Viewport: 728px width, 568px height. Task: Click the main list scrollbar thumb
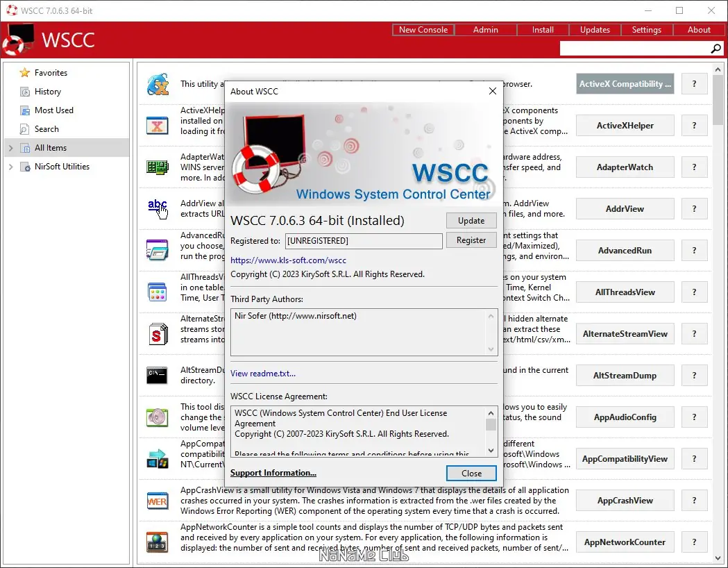click(x=718, y=100)
